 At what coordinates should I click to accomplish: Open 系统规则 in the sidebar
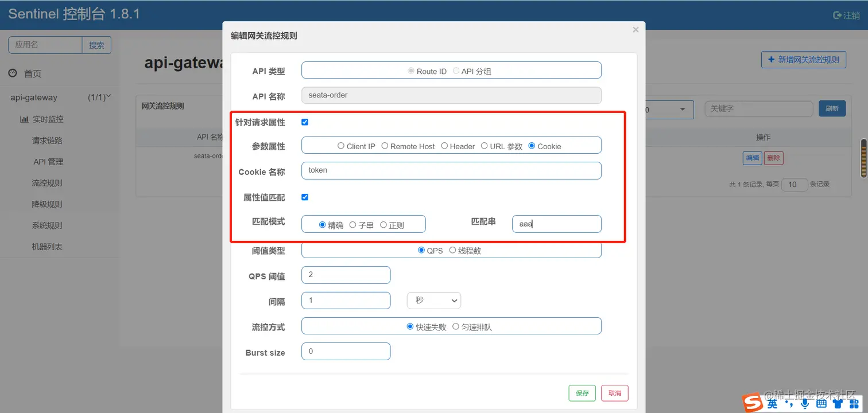(x=47, y=225)
